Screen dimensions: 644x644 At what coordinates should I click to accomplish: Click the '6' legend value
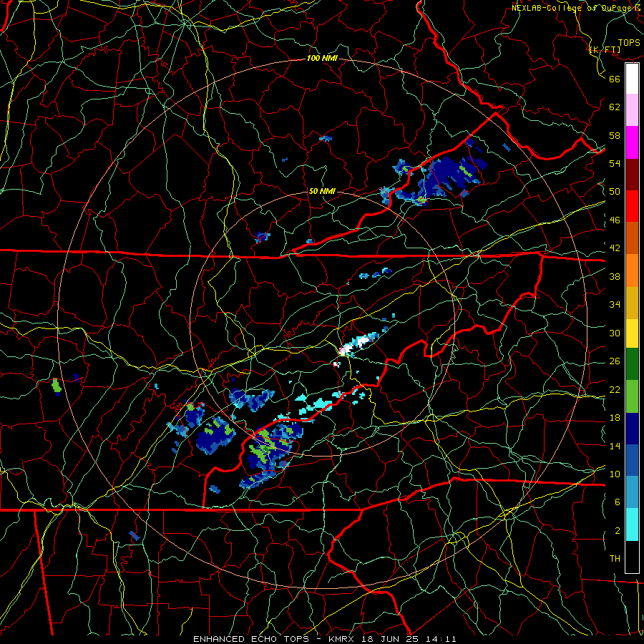(x=618, y=502)
